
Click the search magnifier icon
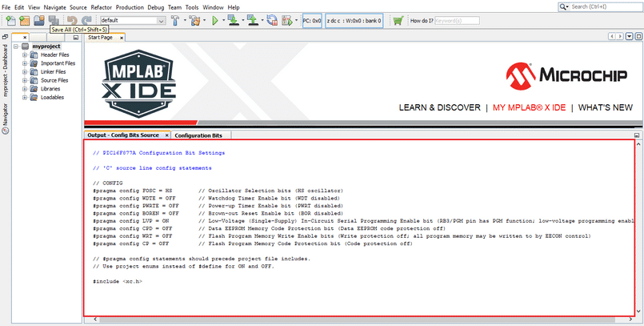click(x=563, y=7)
